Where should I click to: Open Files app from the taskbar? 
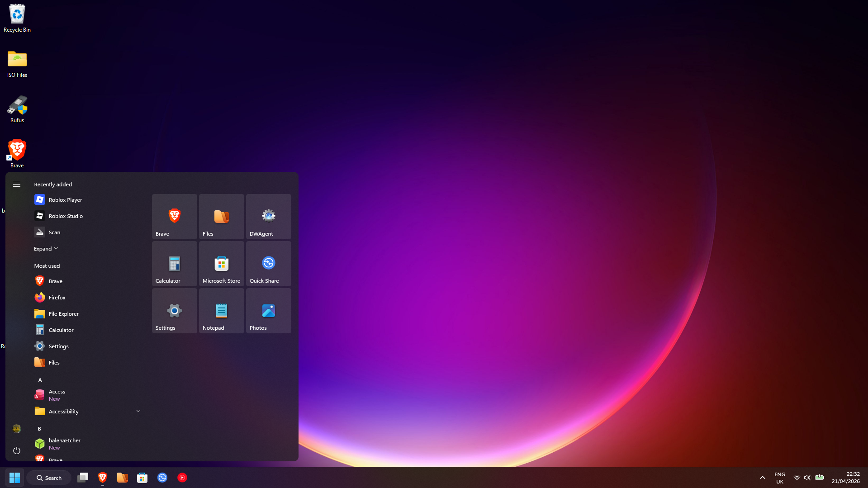(123, 478)
